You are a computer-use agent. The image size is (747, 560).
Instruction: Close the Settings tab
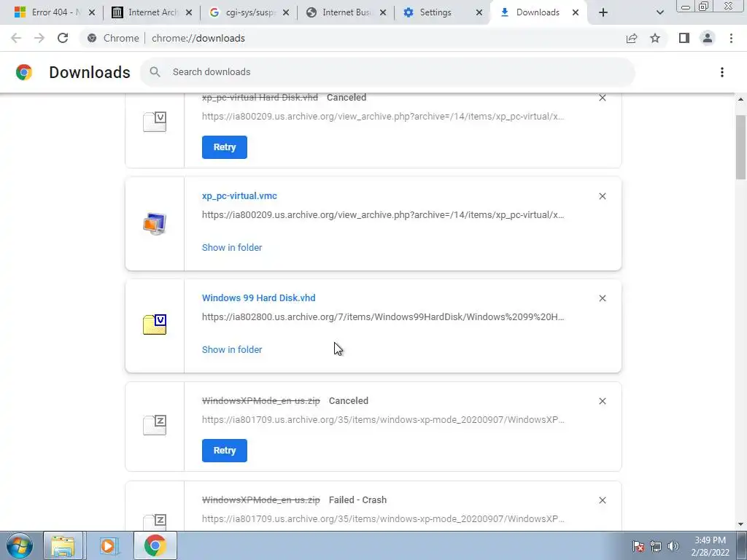(x=479, y=12)
